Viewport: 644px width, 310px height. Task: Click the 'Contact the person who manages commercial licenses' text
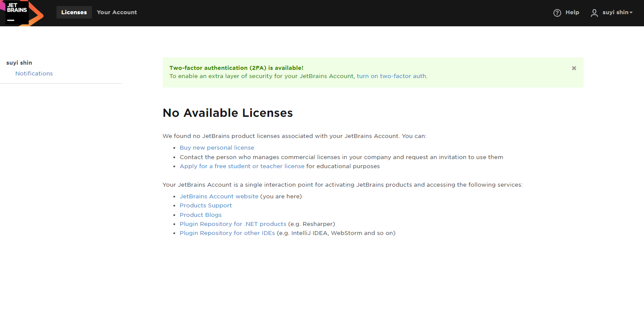(x=342, y=157)
